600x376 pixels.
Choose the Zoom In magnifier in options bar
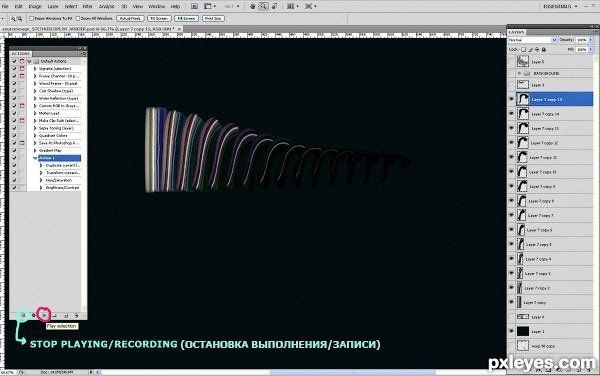click(13, 18)
